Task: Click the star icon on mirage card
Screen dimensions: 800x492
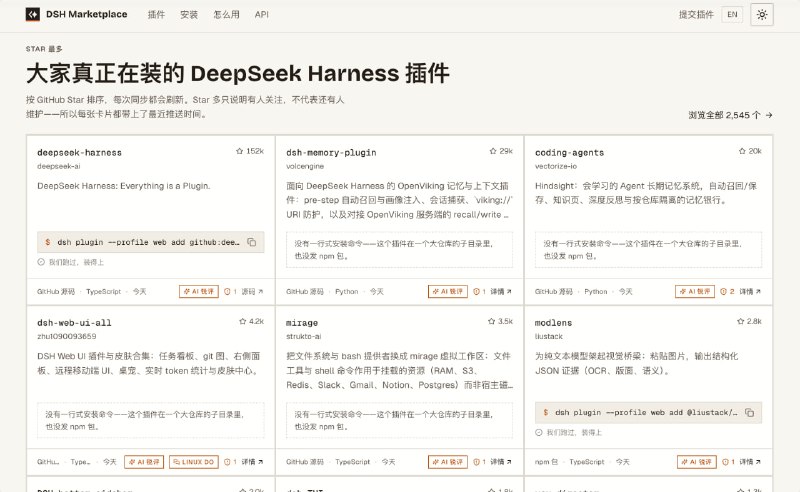Action: tap(491, 321)
